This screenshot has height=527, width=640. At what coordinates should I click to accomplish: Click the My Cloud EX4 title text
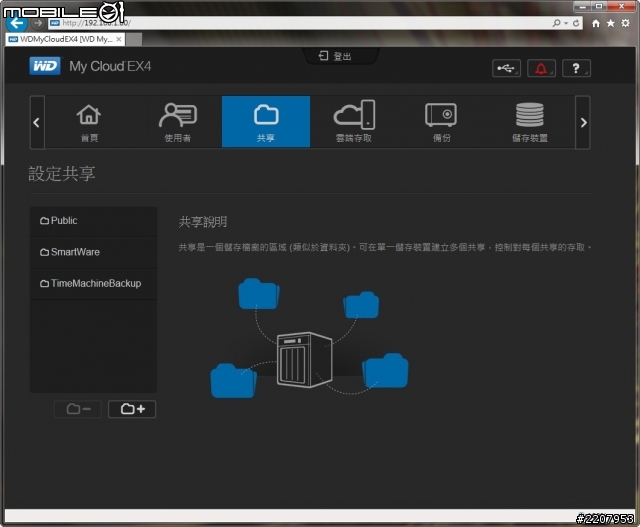(110, 66)
